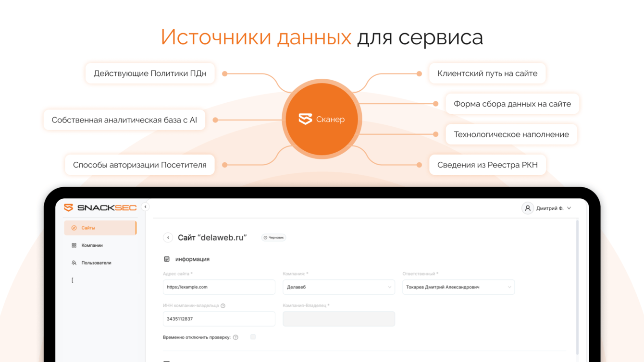This screenshot has width=644, height=362.
Task: Click the page's vertical scrollbar
Action: (x=577, y=287)
